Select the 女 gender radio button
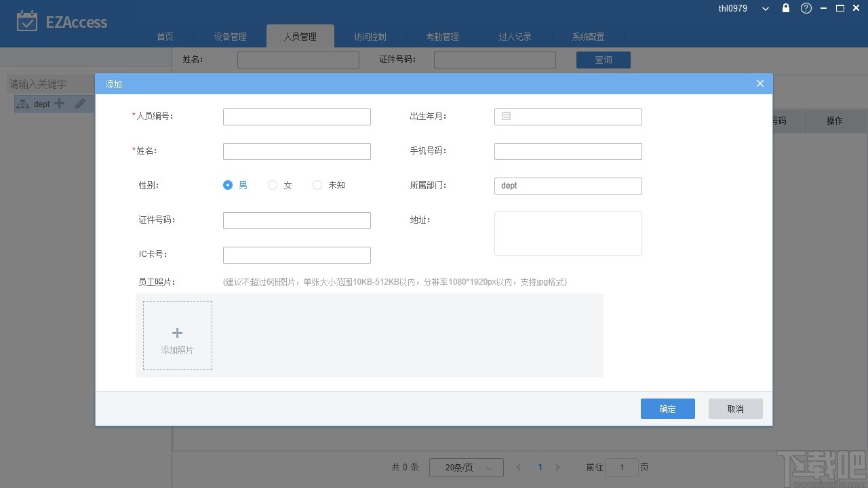868x488 pixels. 273,184
